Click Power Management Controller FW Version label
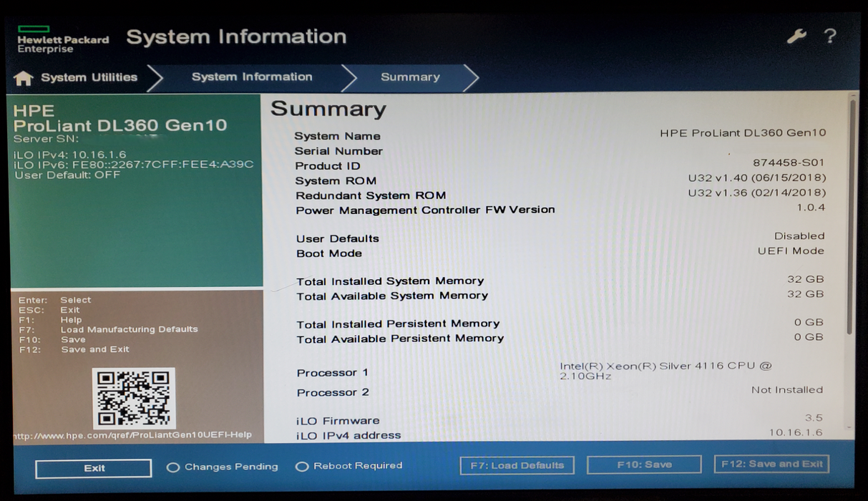 (x=425, y=210)
